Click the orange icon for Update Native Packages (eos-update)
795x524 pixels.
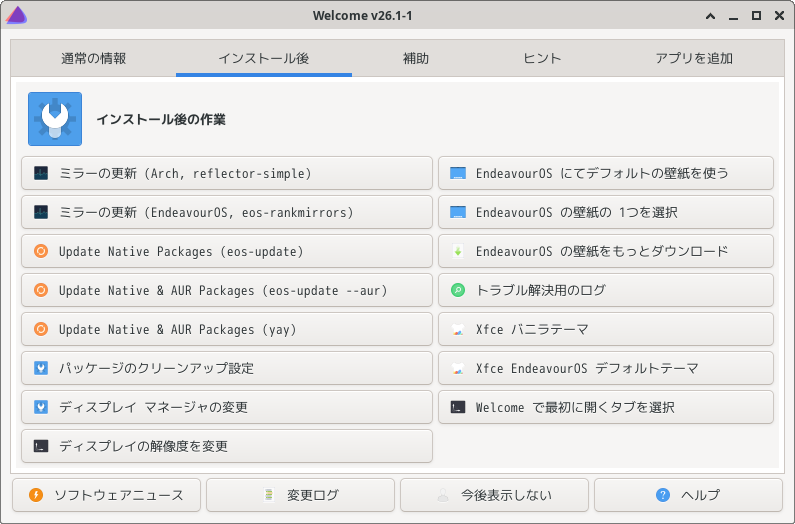click(41, 251)
